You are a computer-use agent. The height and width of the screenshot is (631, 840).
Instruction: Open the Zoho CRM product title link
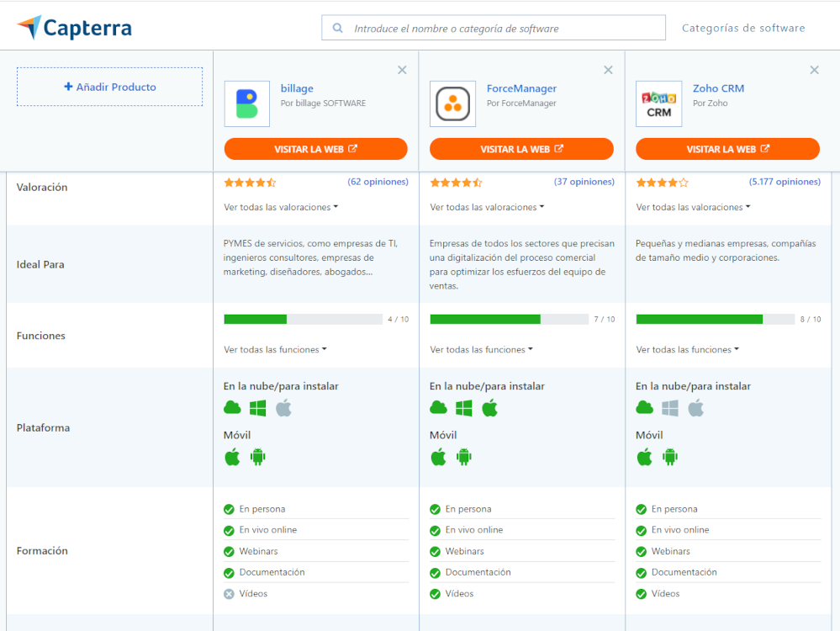[718, 88]
